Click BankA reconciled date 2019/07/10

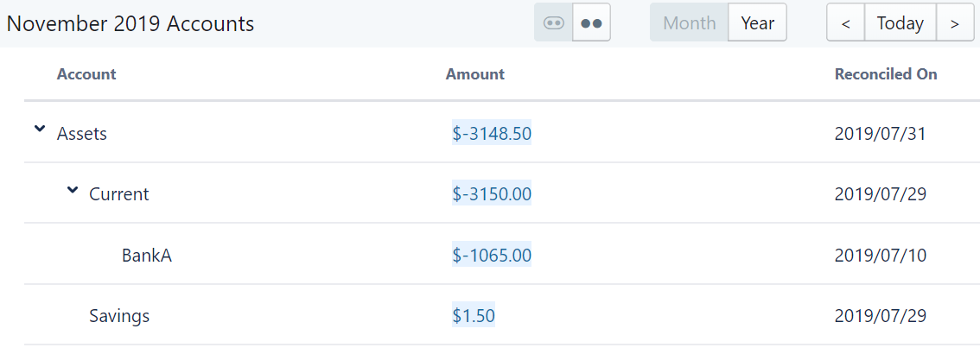881,256
